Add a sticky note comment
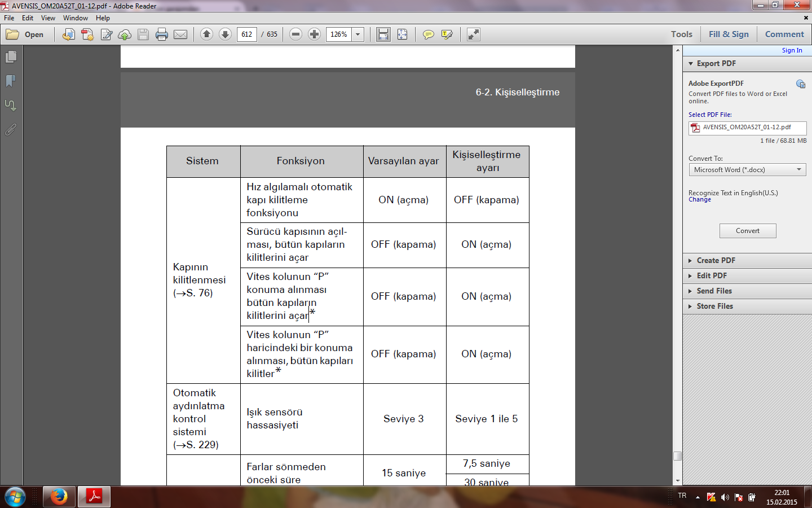This screenshot has width=812, height=508. coord(429,34)
